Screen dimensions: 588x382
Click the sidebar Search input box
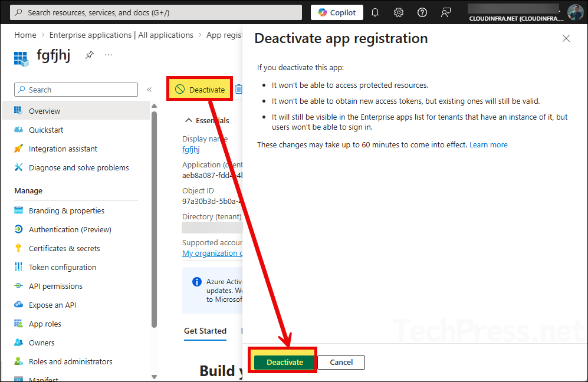pos(75,89)
